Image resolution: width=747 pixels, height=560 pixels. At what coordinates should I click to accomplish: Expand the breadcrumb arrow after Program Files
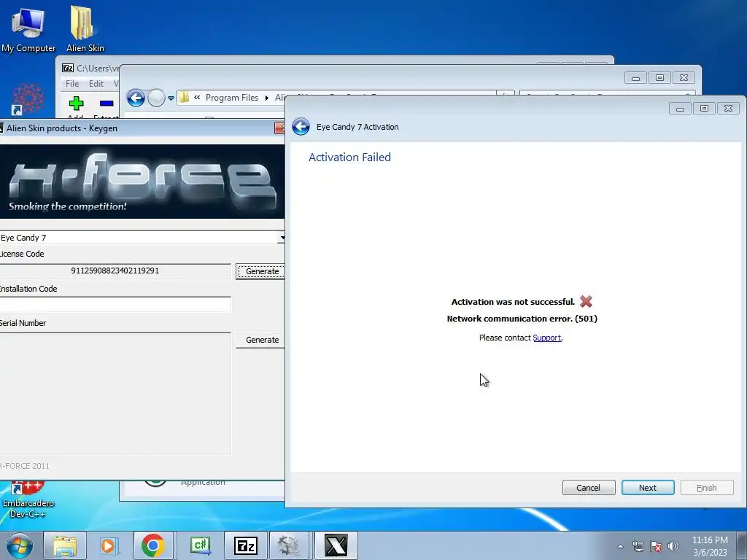(x=267, y=98)
